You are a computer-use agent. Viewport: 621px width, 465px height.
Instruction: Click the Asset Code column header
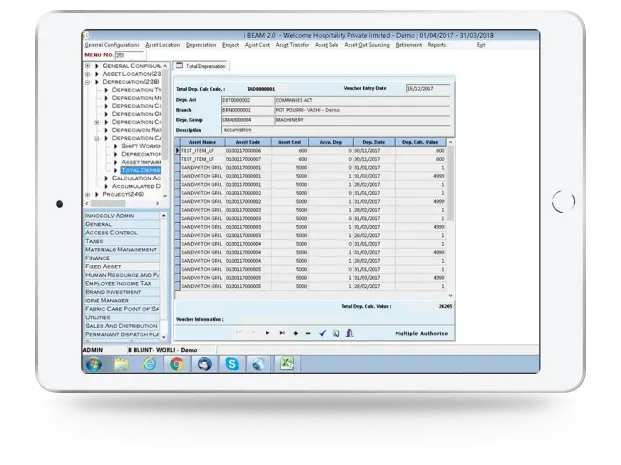[x=248, y=142]
